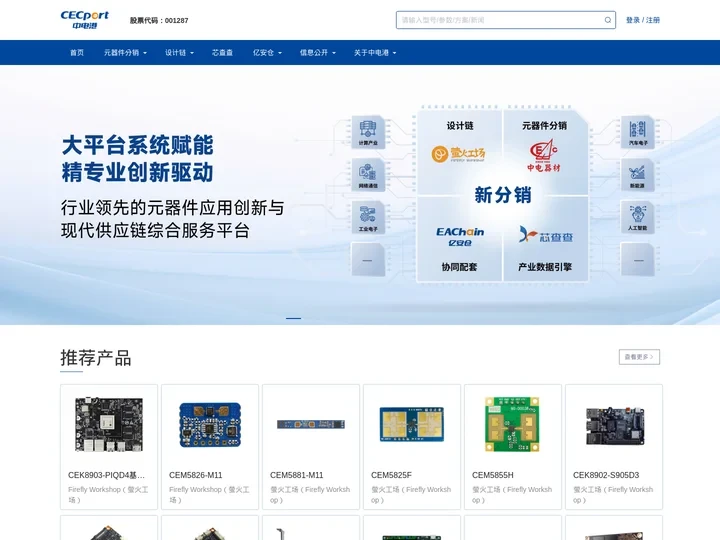720x540 pixels.
Task: Click the 汽车电子 chip icon in the banner
Action: [637, 132]
